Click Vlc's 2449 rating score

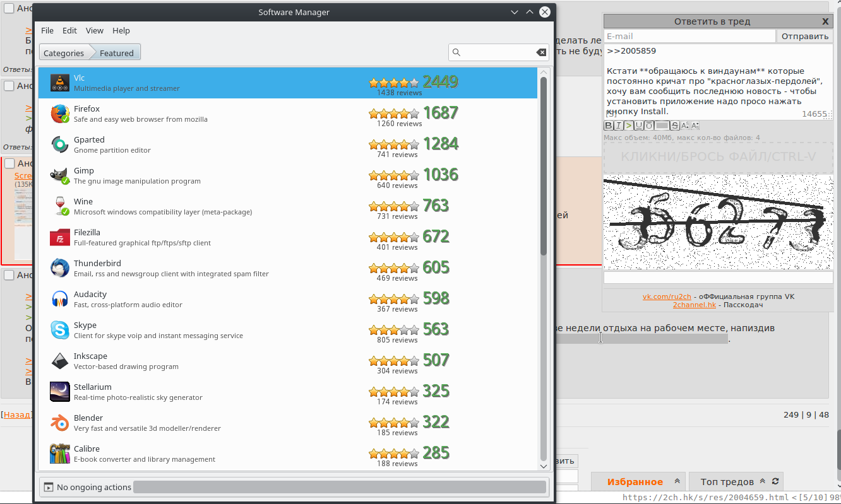(441, 82)
